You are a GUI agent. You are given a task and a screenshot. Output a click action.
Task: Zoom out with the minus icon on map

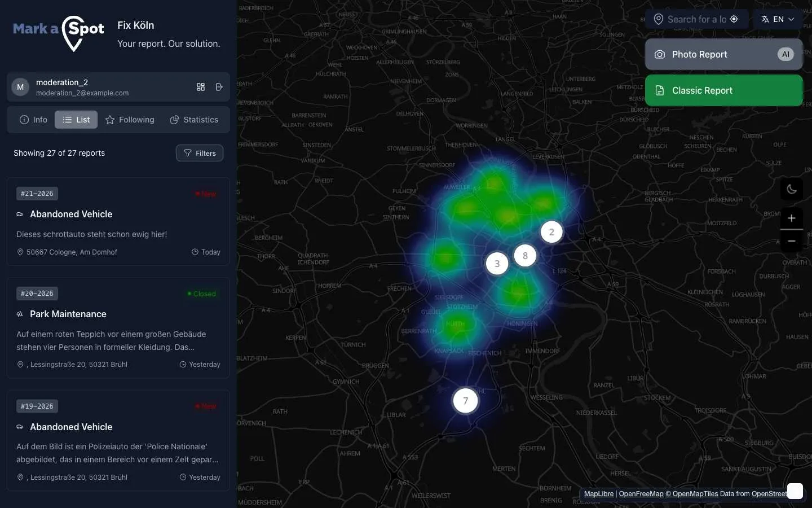(792, 241)
